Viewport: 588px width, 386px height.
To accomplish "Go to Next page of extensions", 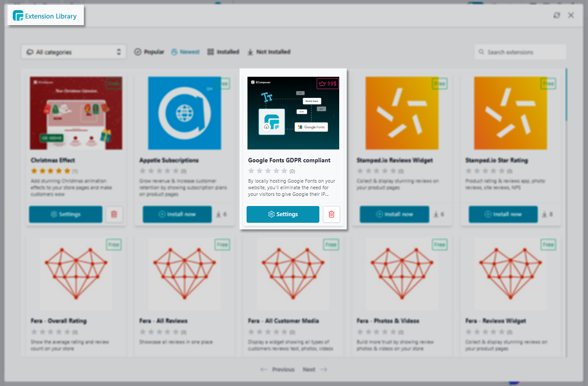I will (x=315, y=369).
